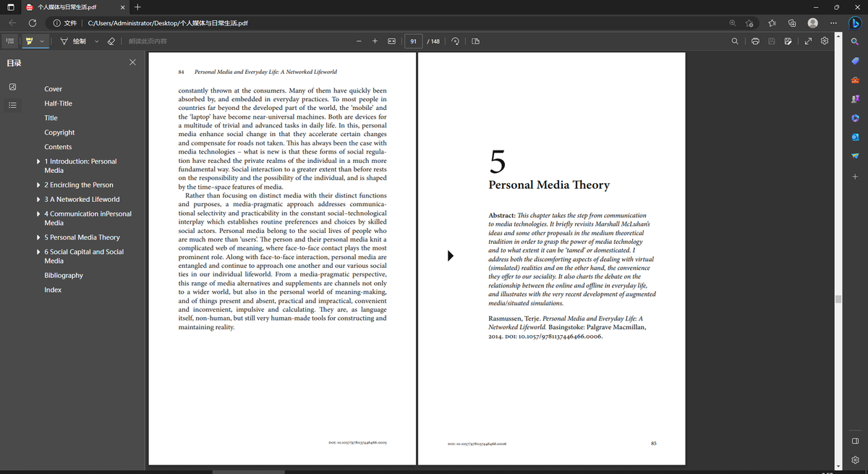Click the Save icon in PDF toolbar
Image resolution: width=868 pixels, height=474 pixels.
click(x=772, y=41)
